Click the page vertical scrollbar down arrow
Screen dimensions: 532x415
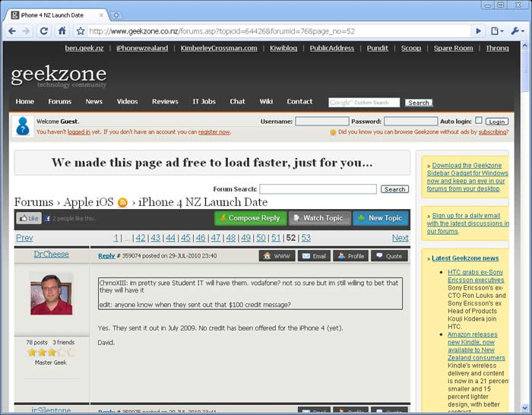(524, 407)
